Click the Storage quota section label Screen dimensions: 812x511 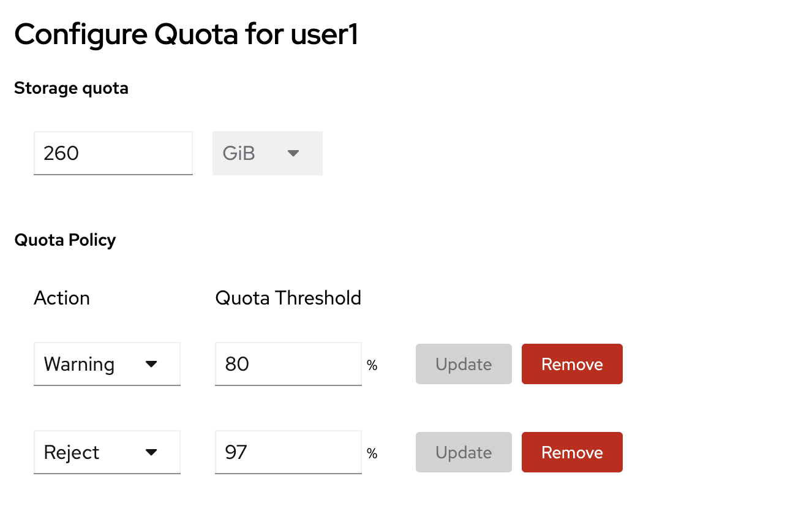pos(71,88)
